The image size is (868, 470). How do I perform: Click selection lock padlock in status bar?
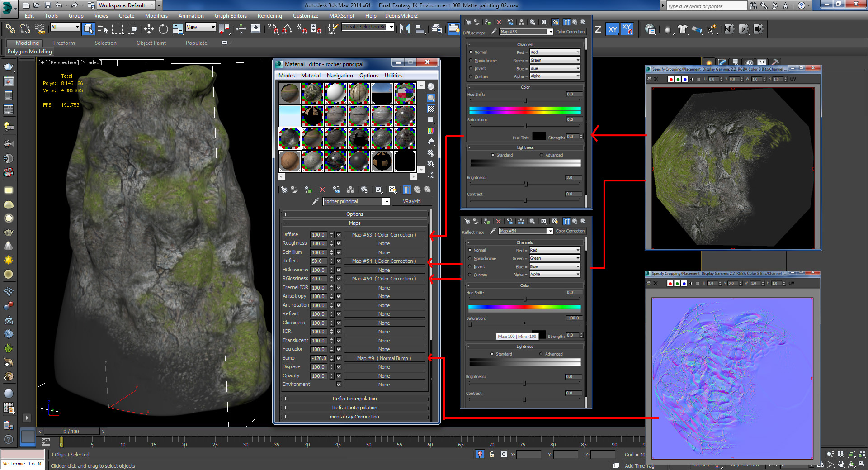point(491,455)
